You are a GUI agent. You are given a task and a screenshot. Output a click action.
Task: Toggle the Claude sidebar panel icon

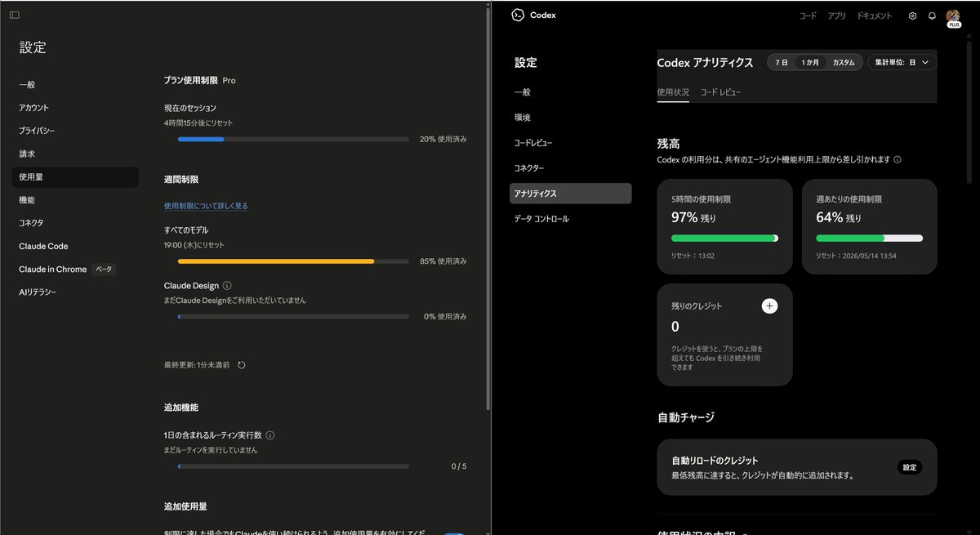15,16
